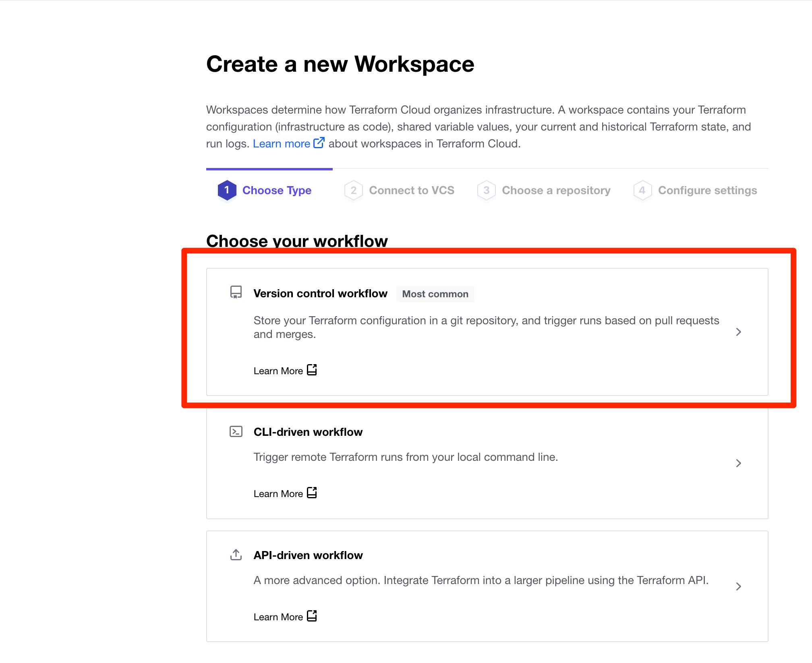Expand the Version control workflow chevron
The height and width of the screenshot is (663, 812).
(738, 332)
